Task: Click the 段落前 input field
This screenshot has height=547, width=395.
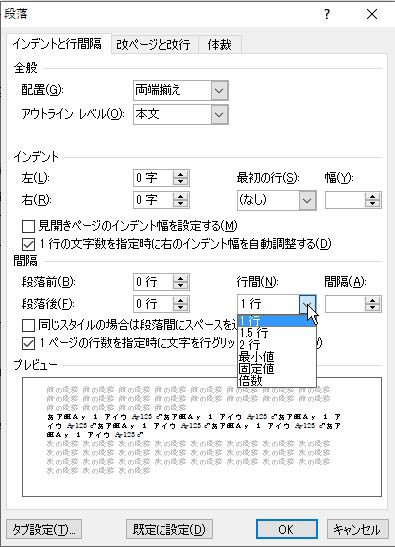Action: 153,282
